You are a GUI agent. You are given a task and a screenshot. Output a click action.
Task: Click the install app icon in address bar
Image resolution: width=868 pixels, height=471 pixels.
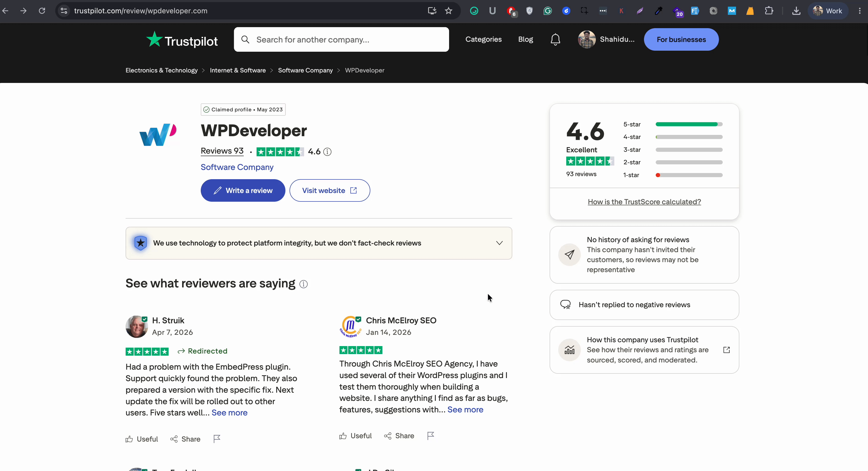[432, 11]
